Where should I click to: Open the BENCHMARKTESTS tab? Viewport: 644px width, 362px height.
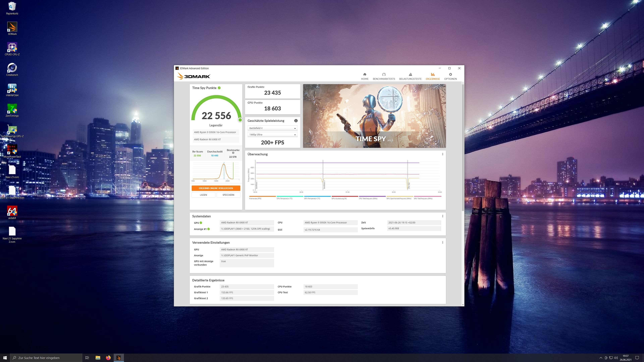(x=384, y=76)
